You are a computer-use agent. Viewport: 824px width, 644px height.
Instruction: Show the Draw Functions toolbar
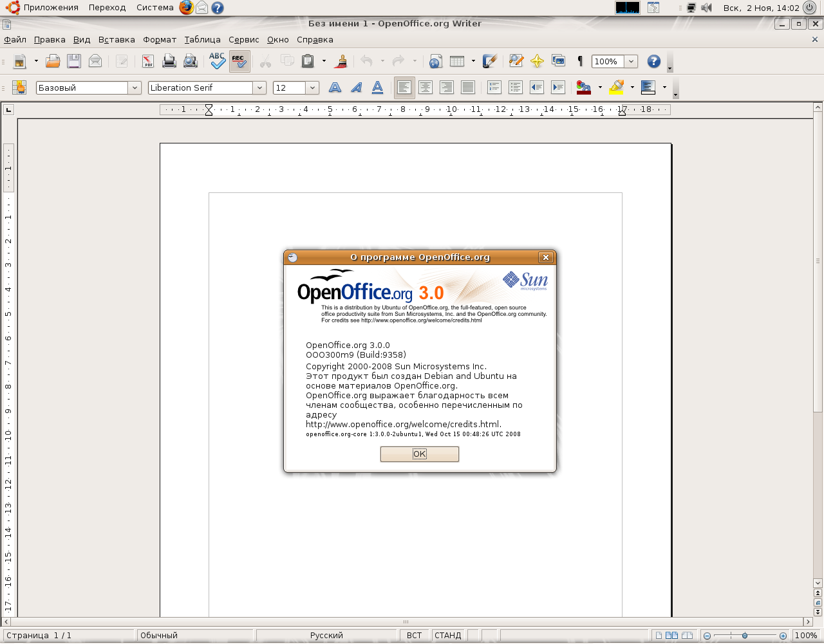point(490,61)
